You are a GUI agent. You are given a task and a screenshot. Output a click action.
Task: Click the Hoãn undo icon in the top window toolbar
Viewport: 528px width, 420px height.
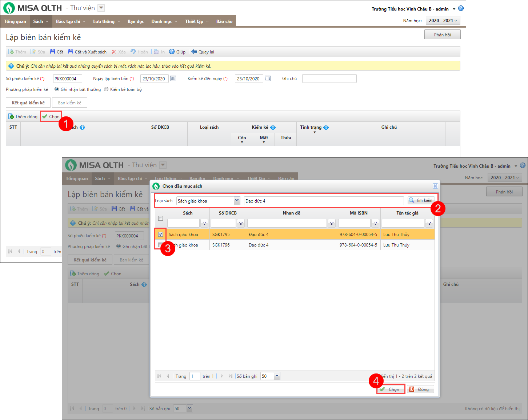tap(133, 52)
